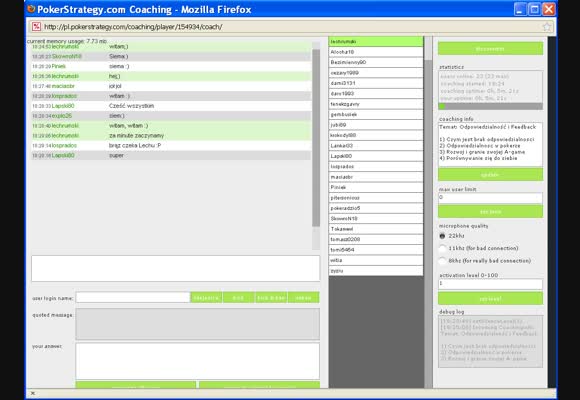Select 22khz microphone quality
This screenshot has width=580, height=400.
click(442, 236)
